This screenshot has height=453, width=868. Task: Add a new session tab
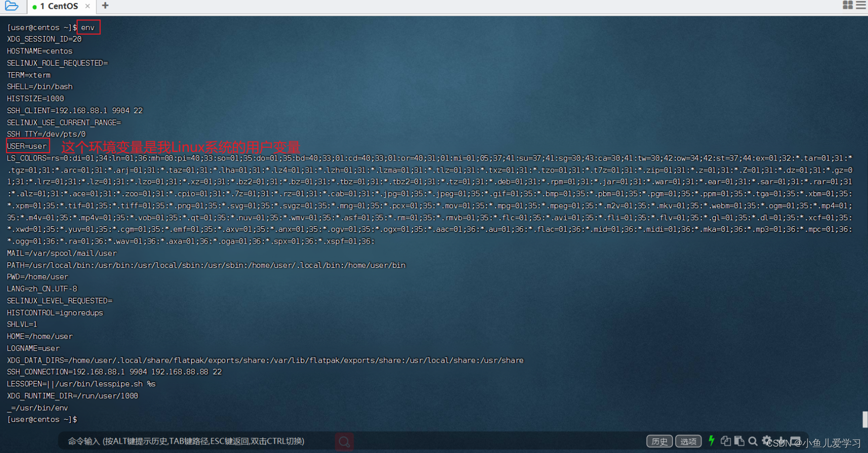point(105,5)
